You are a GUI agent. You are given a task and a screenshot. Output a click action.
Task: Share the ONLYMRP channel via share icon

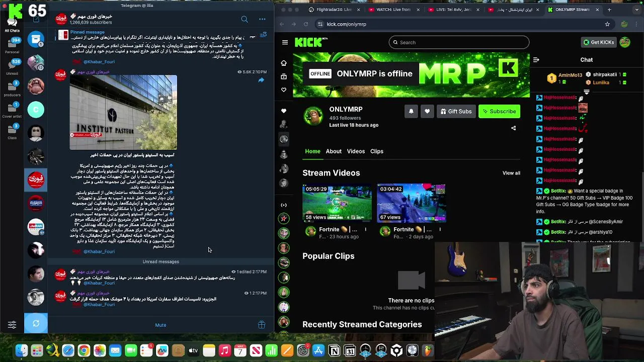514,128
